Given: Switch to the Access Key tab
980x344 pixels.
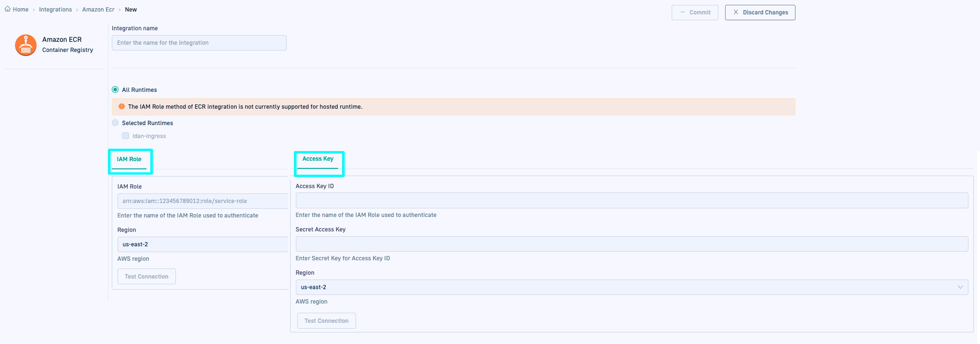Looking at the screenshot, I should tap(318, 159).
